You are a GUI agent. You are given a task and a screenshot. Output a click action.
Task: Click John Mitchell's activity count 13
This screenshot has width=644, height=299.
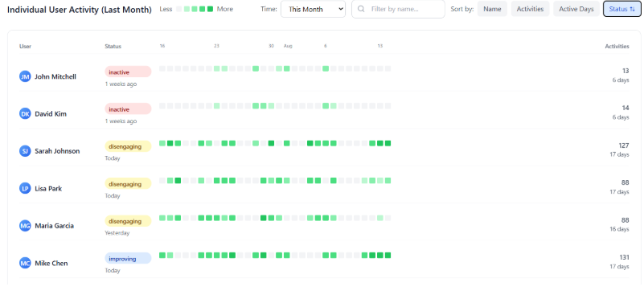point(626,71)
